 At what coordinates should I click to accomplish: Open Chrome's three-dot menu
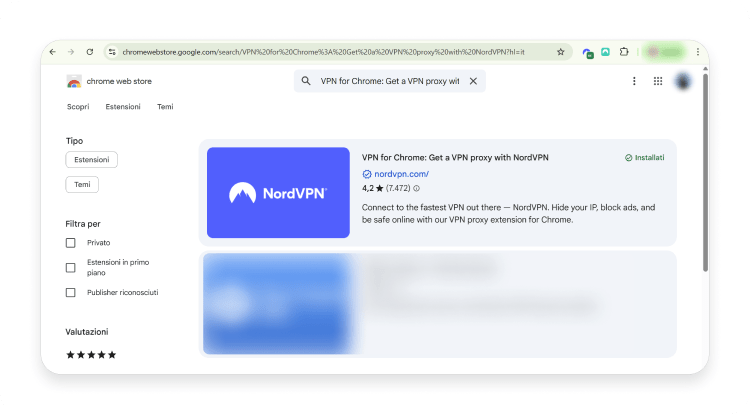point(698,52)
